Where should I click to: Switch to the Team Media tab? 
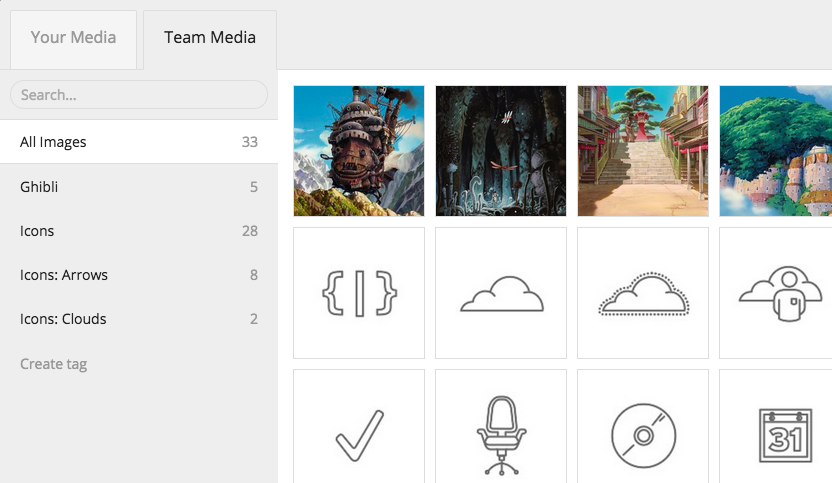point(210,39)
